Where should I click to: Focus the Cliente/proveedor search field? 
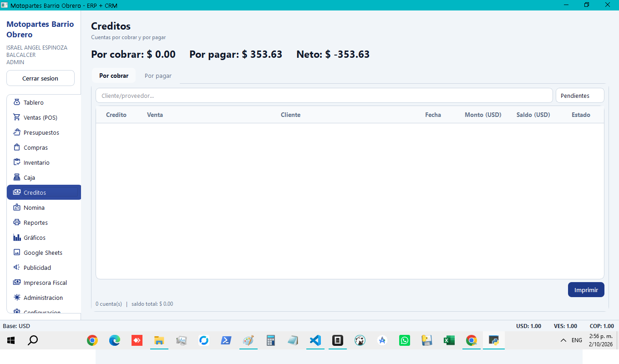(324, 96)
